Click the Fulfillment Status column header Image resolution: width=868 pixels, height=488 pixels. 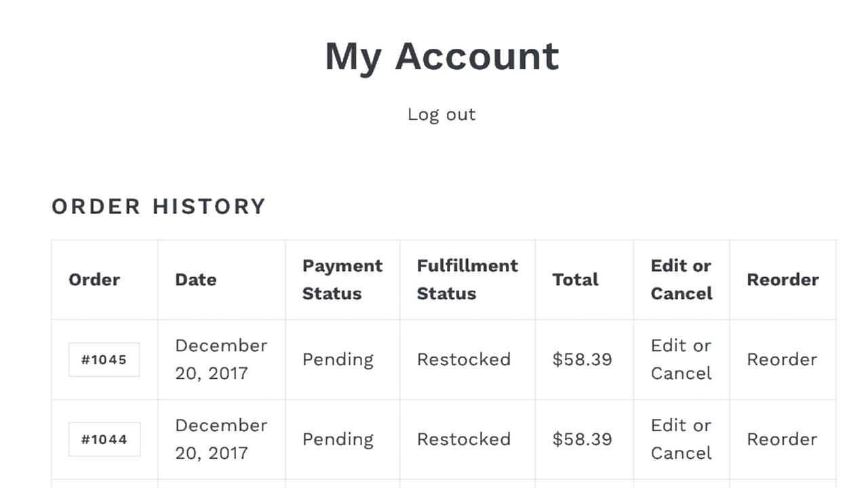pos(467,279)
